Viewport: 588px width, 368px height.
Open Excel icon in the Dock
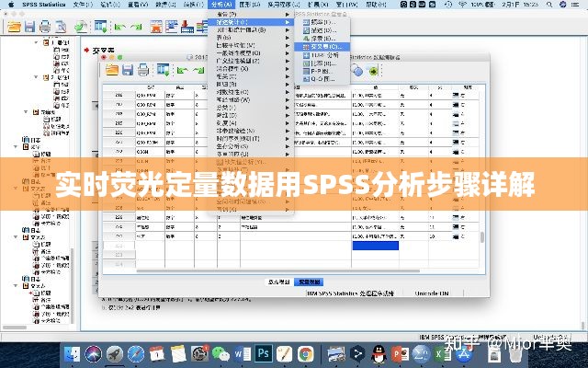click(x=443, y=353)
